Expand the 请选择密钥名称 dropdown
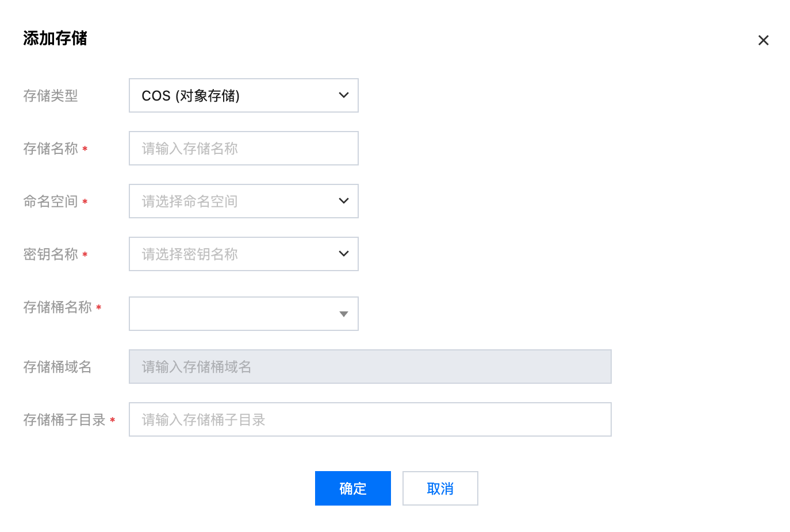The width and height of the screenshot is (790, 532). 236,254
